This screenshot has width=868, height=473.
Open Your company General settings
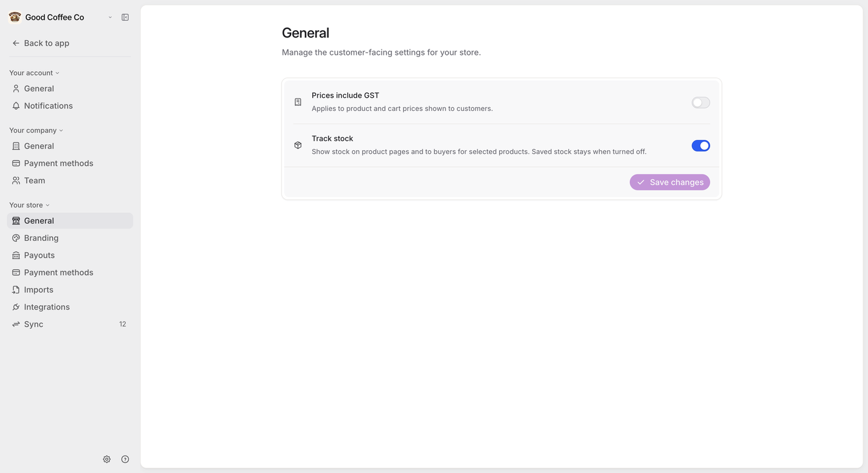pyautogui.click(x=70, y=146)
